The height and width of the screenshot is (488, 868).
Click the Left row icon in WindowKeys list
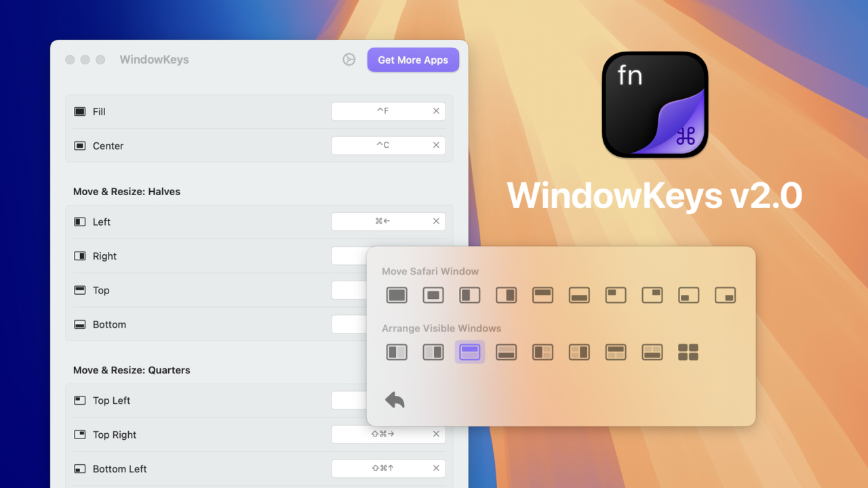click(80, 222)
